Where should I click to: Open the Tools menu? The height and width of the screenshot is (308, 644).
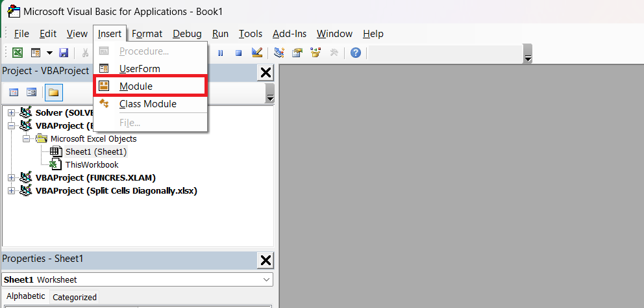(251, 34)
